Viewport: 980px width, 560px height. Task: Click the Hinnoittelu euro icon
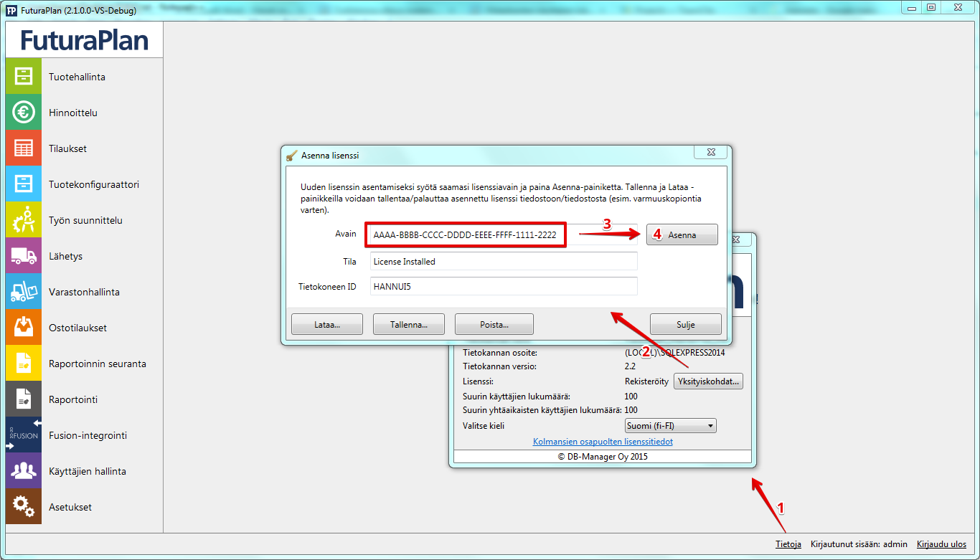[24, 113]
